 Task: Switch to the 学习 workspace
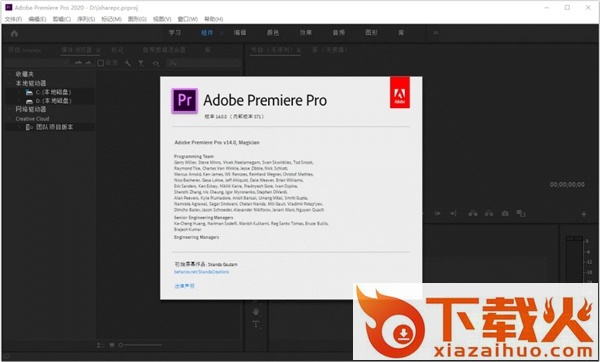click(x=175, y=33)
